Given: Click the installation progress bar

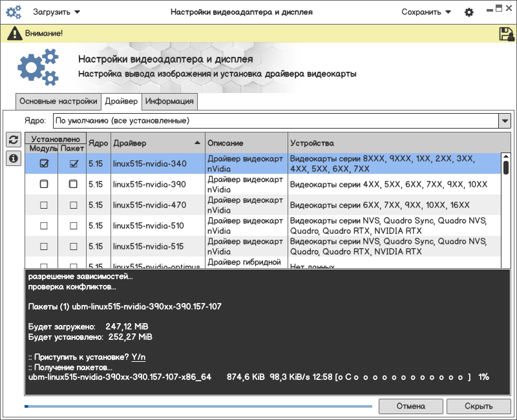Looking at the screenshot, I should [x=198, y=406].
